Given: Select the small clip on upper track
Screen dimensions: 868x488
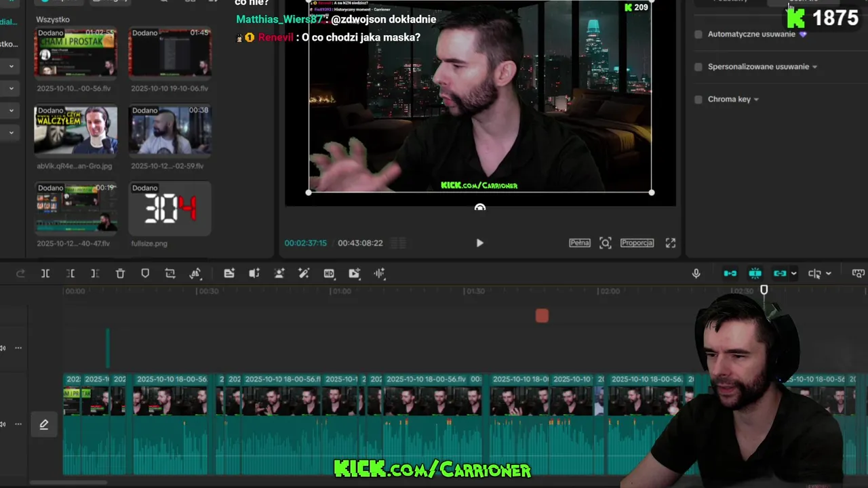Looking at the screenshot, I should [107, 348].
